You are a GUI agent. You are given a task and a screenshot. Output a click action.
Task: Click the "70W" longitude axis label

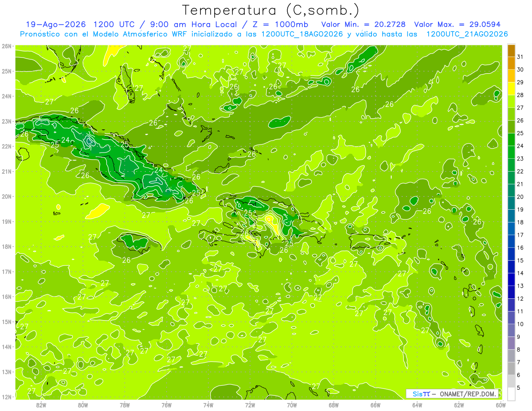pyautogui.click(x=292, y=405)
